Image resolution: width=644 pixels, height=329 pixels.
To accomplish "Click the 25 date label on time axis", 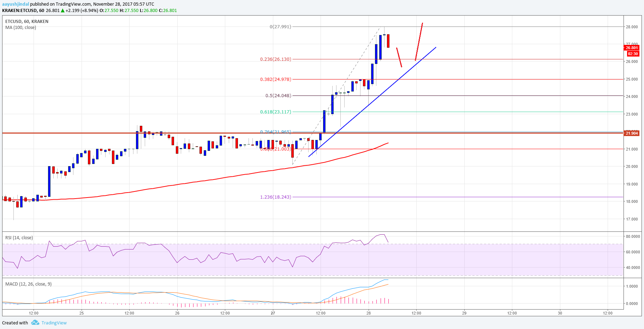I will tap(82, 313).
